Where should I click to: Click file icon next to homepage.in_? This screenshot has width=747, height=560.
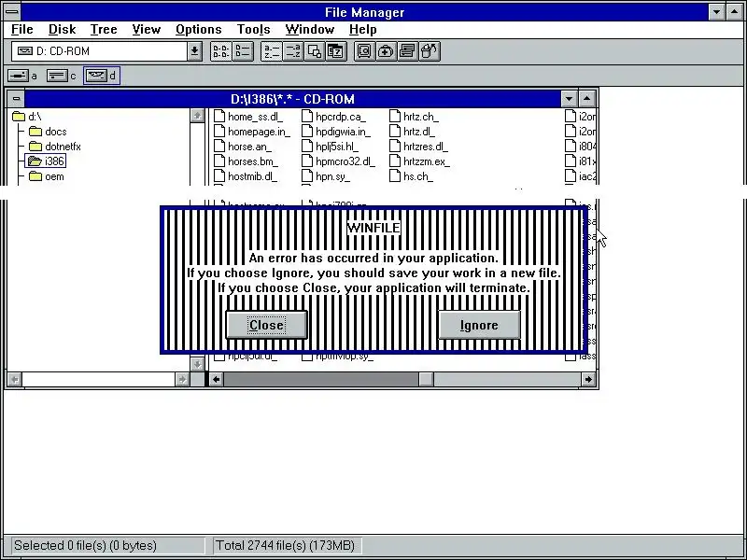(219, 131)
